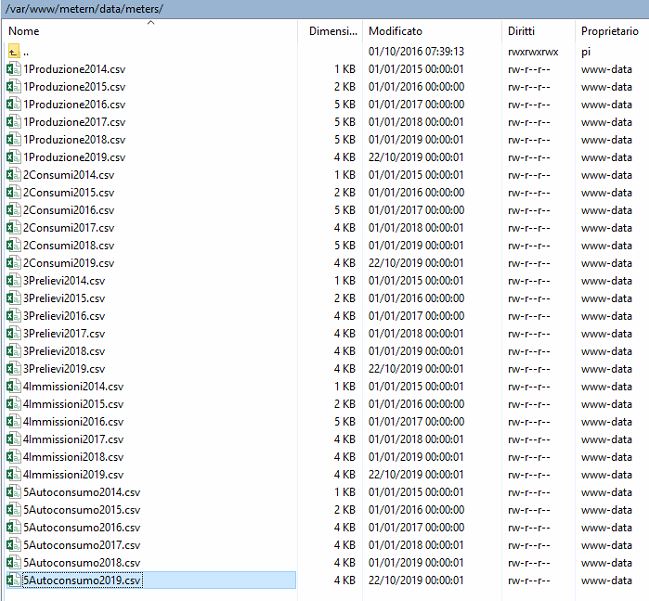Click permissions cell of 3Prelievi2016.csv

point(529,316)
